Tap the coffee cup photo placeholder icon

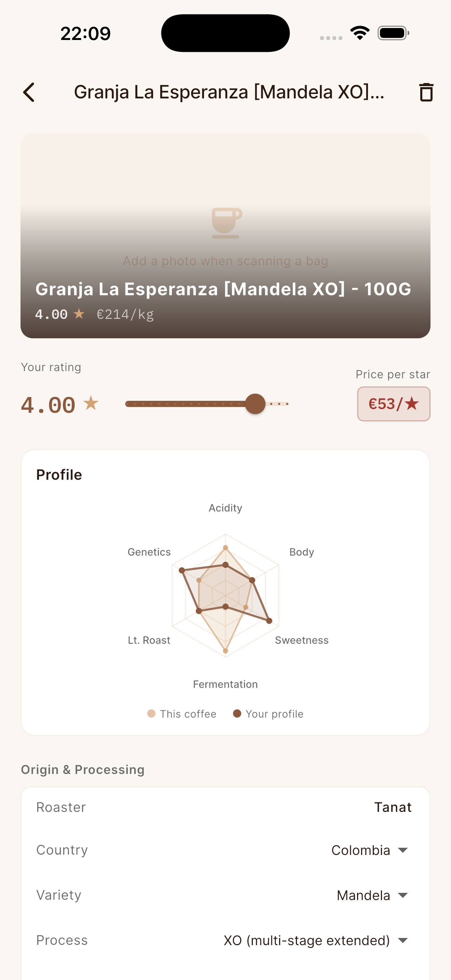226,223
